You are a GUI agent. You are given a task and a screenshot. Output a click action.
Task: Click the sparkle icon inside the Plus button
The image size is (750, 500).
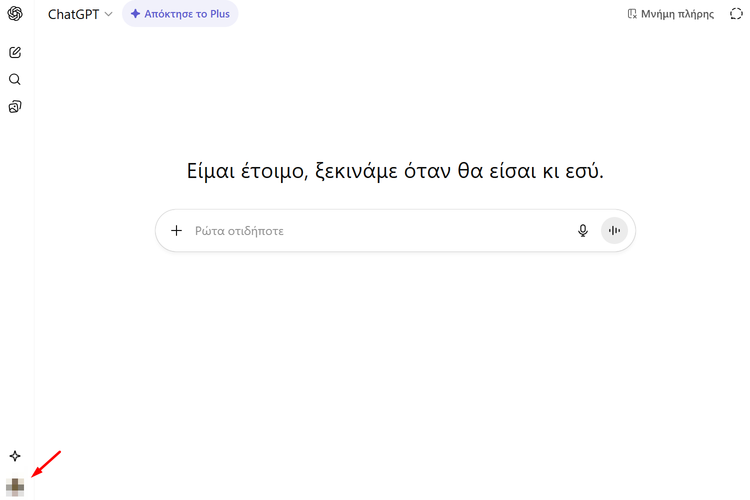click(135, 14)
